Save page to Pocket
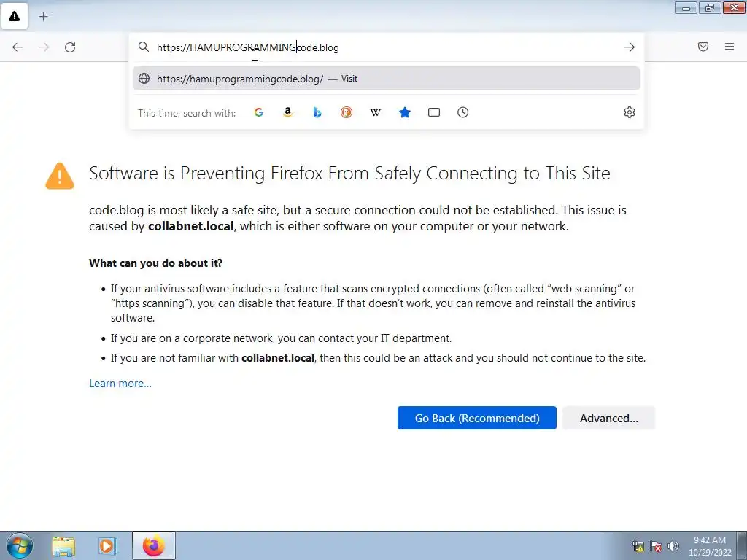 (x=703, y=47)
